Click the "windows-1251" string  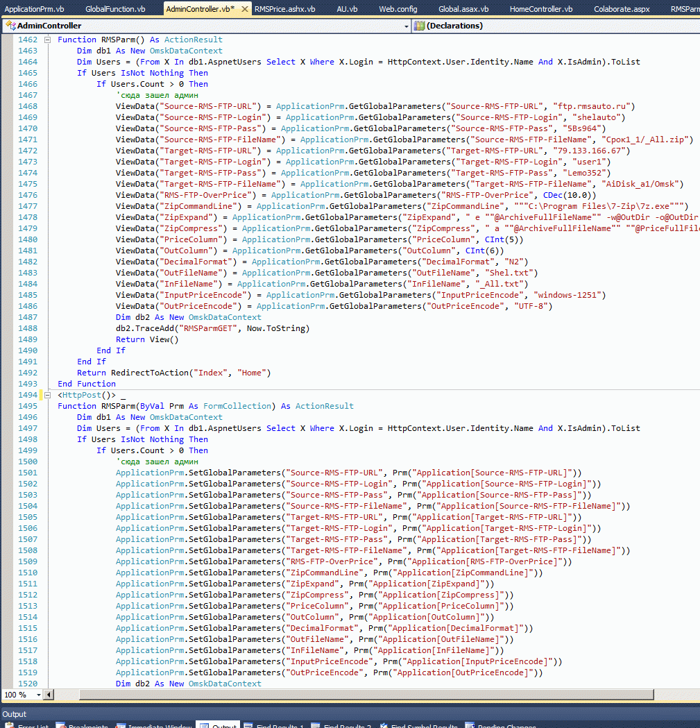coord(567,295)
